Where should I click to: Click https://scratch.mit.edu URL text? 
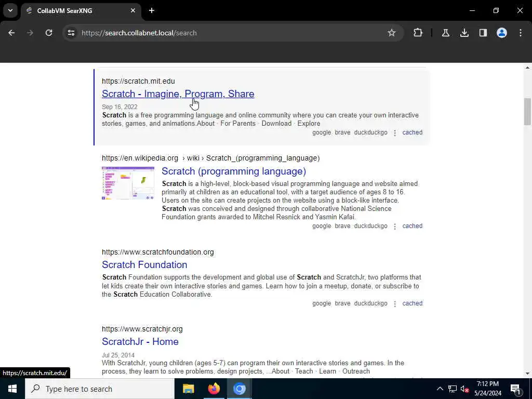[138, 81]
